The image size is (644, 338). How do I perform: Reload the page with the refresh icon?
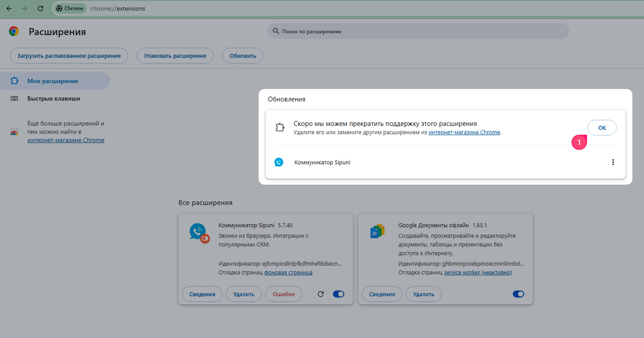41,8
